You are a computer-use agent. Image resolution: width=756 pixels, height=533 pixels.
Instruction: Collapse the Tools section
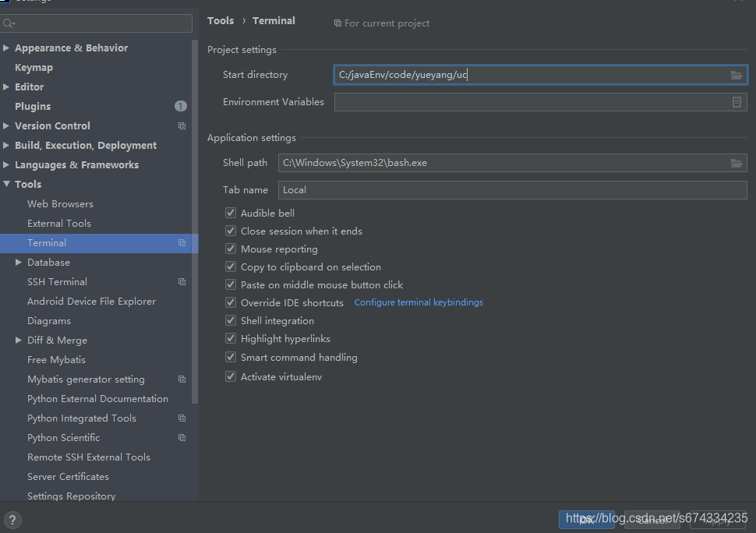(6, 184)
